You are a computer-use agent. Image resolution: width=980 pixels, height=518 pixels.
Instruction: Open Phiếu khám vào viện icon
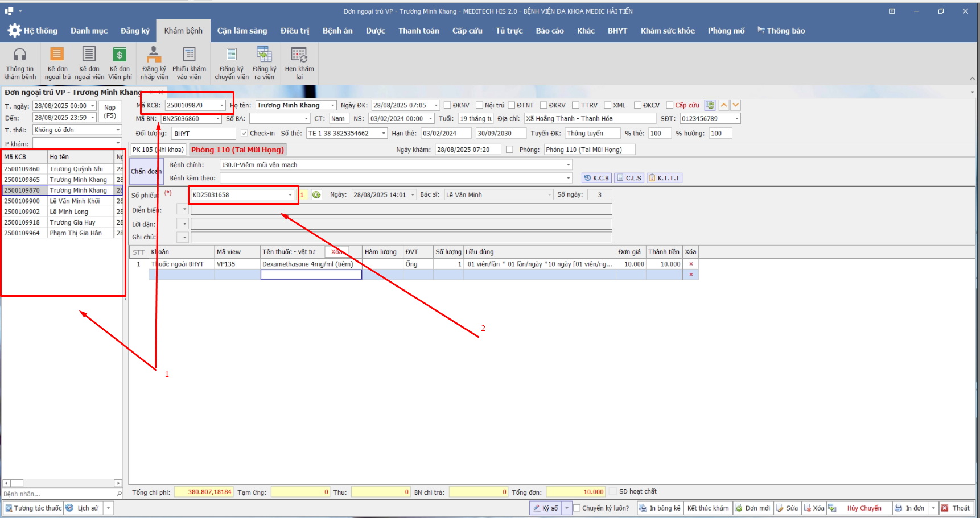(x=189, y=55)
